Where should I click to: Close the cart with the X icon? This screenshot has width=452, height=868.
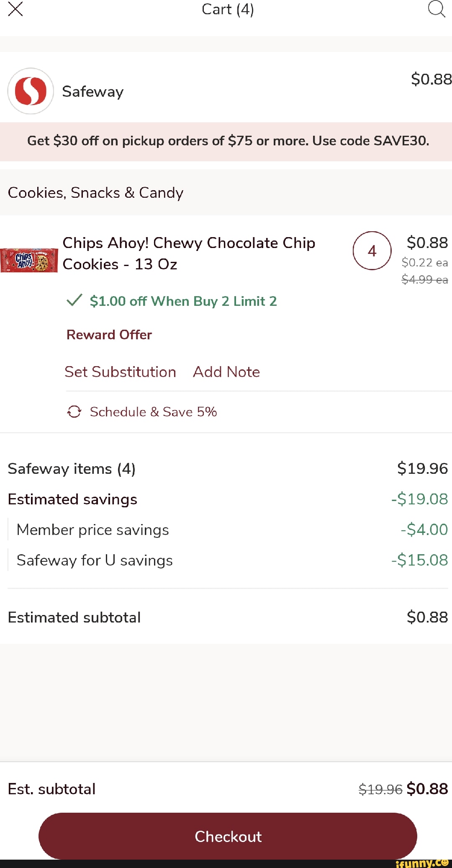point(15,9)
